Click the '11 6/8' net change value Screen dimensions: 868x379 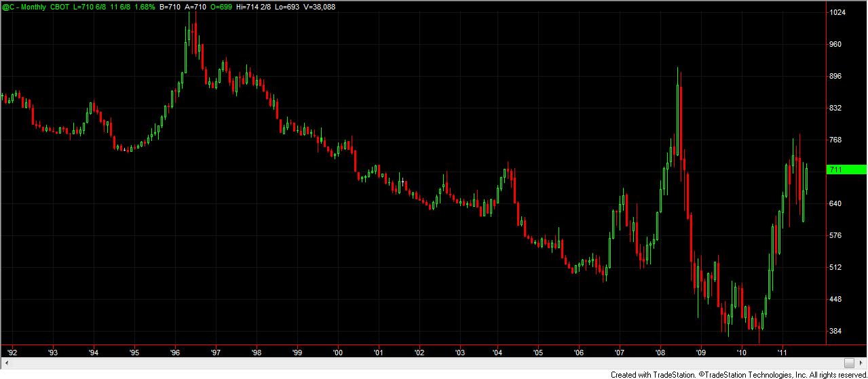(120, 7)
